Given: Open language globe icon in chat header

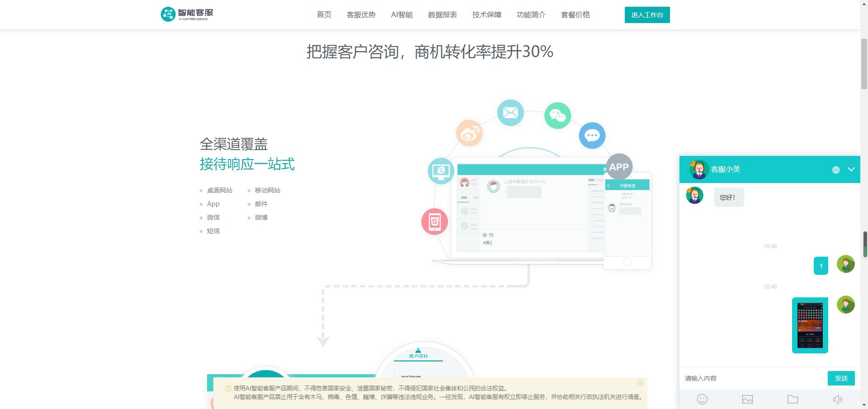Looking at the screenshot, I should pos(836,170).
